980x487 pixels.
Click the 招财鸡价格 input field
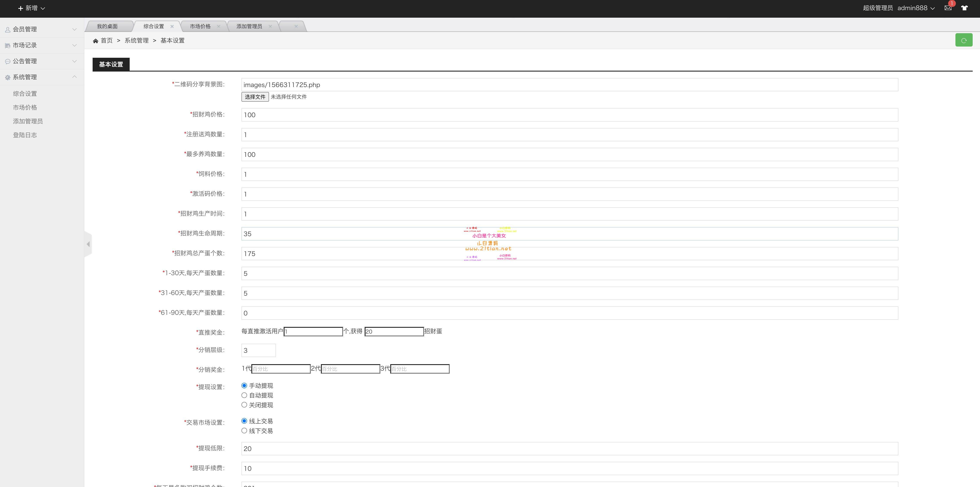point(569,115)
